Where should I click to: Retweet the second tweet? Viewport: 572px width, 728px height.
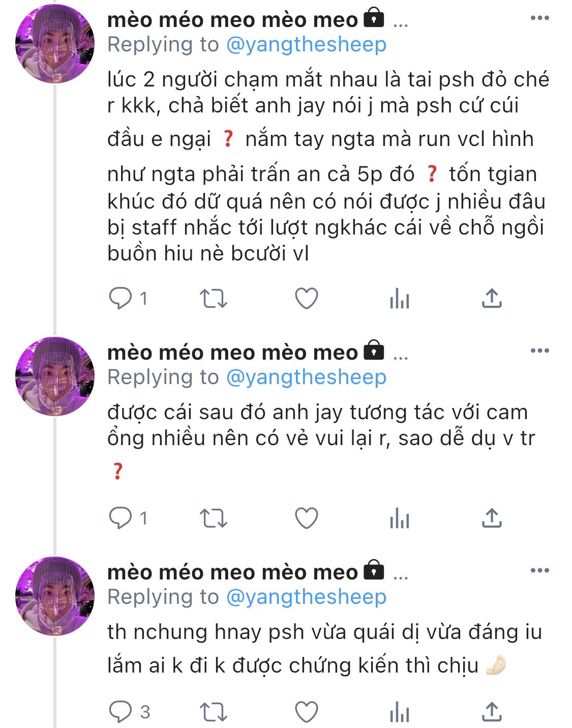coord(213,518)
